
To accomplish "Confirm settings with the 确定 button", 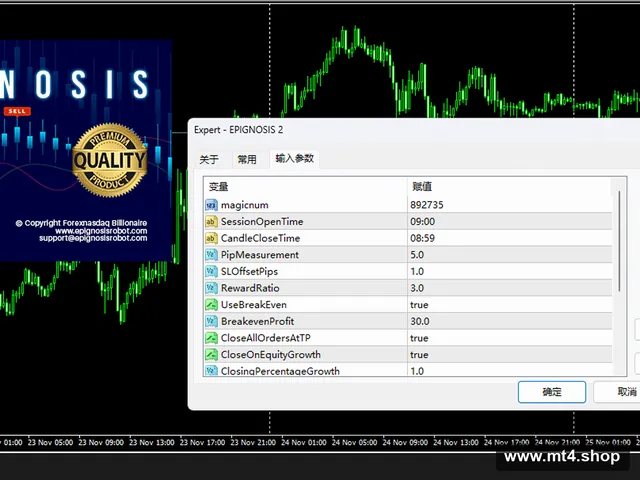I will coord(552,392).
